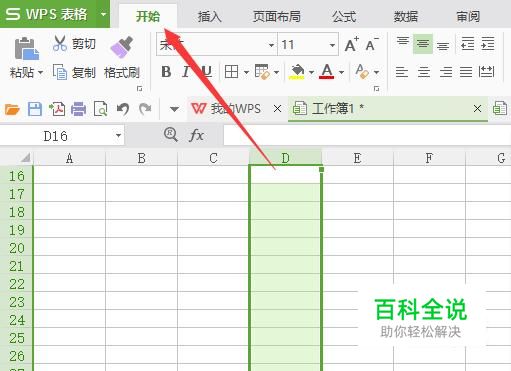This screenshot has height=371, width=511.
Task: Click the formula bar zoom magnifier icon
Action: point(171,135)
